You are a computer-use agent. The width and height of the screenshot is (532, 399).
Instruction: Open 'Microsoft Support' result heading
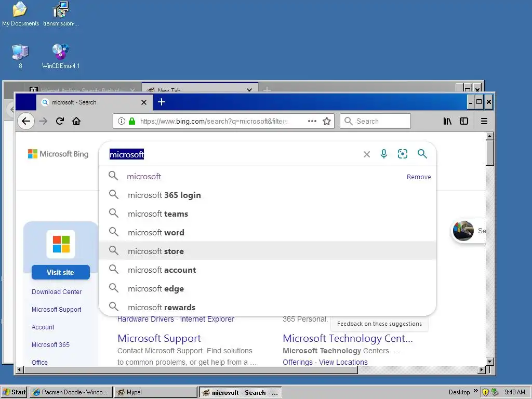[159, 338]
